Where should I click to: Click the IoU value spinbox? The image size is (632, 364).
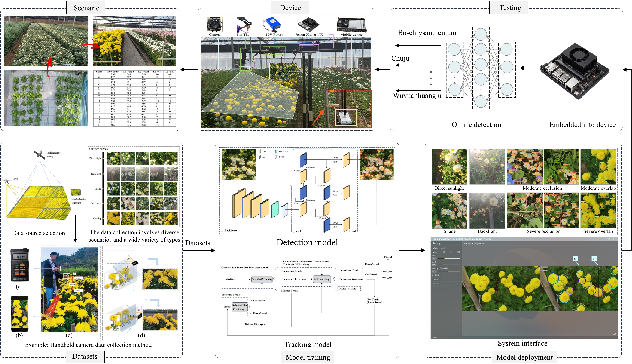coord(434,258)
